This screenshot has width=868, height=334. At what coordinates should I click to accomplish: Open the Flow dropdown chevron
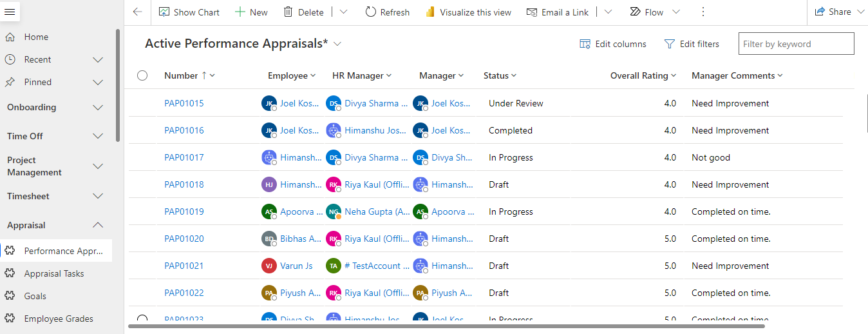click(x=675, y=12)
